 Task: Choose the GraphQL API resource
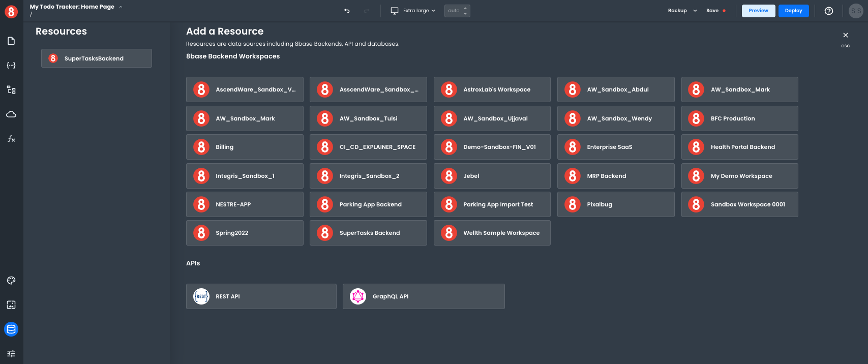click(x=424, y=296)
